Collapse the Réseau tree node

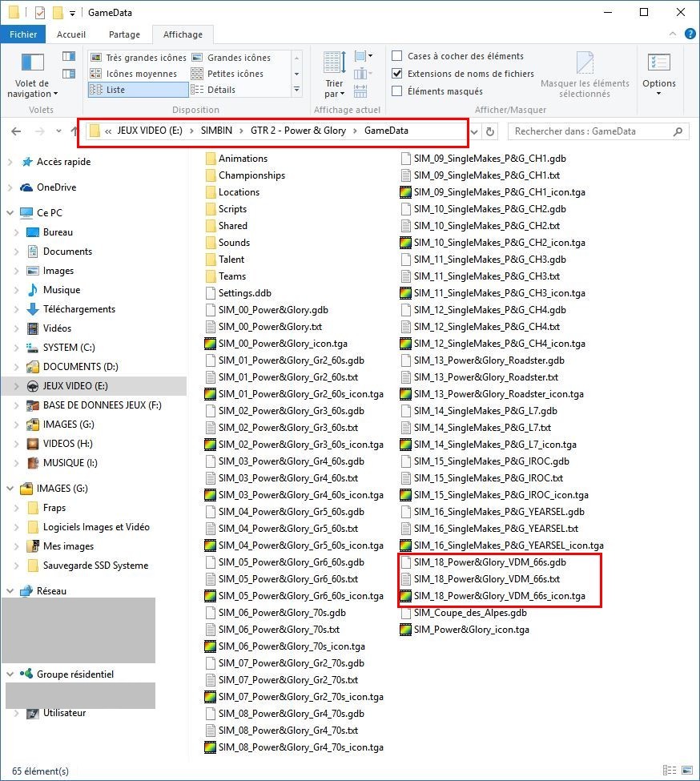click(10, 591)
